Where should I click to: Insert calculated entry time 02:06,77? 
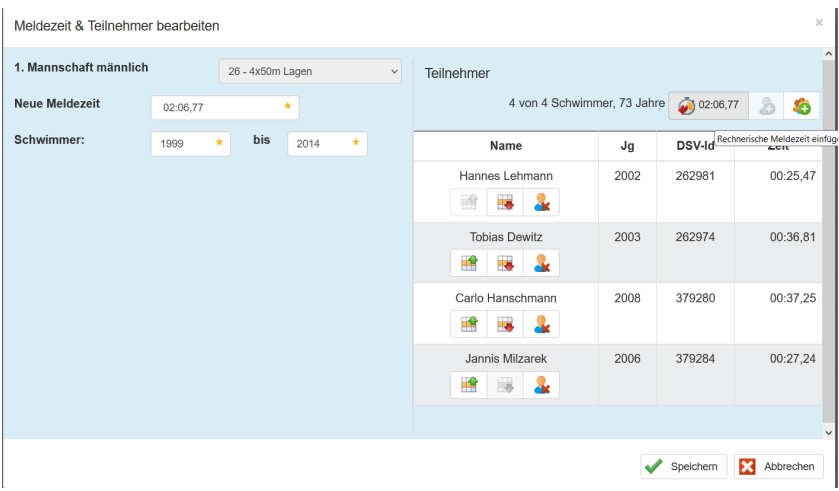pos(708,105)
